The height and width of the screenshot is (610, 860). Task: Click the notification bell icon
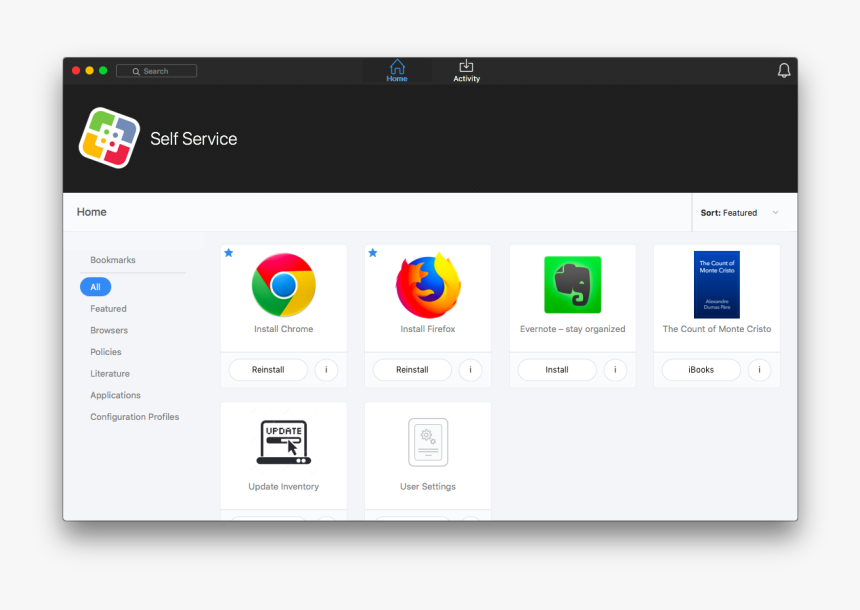coord(784,70)
